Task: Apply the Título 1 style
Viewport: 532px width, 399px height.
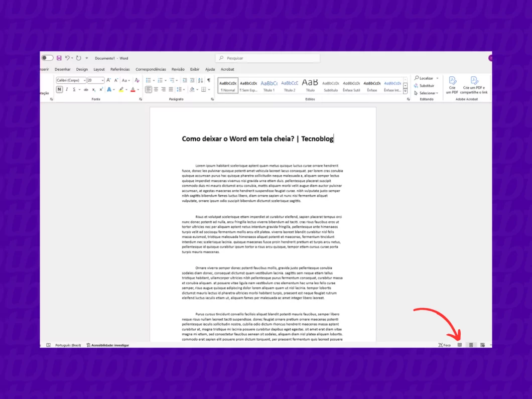Action: point(269,85)
